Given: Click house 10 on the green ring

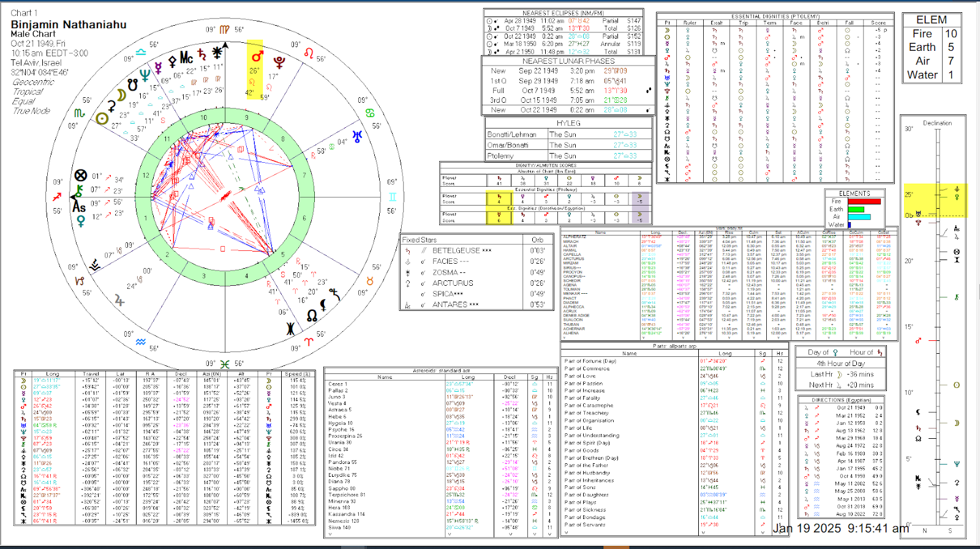Looking at the screenshot, I should tap(204, 118).
